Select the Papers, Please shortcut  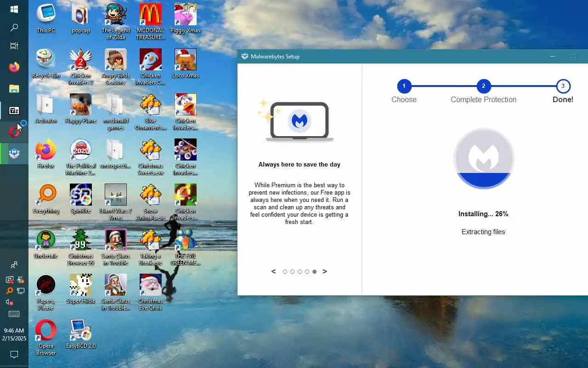[46, 293]
